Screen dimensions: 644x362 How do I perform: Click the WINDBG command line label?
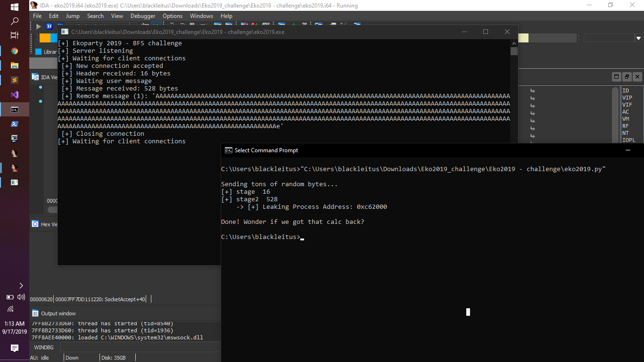tap(44, 347)
